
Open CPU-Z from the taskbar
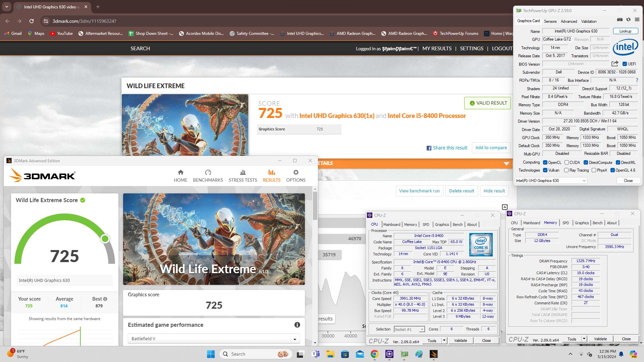pyautogui.click(x=389, y=354)
